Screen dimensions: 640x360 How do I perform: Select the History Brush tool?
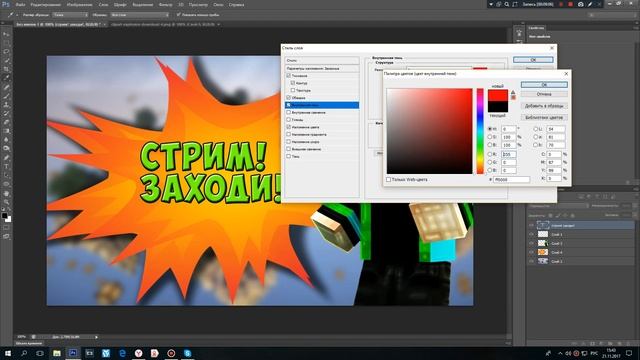coord(6,113)
